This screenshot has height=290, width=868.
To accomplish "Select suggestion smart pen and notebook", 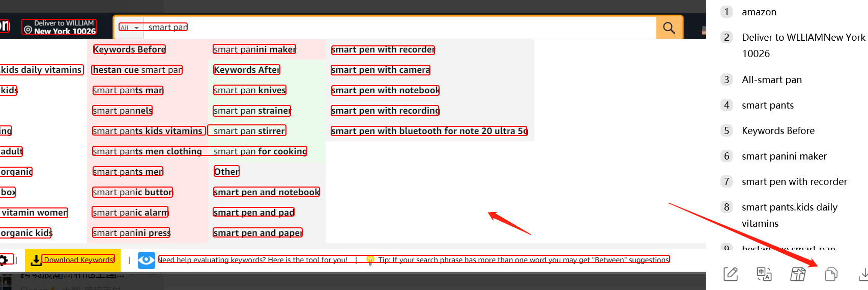I will (x=267, y=192).
